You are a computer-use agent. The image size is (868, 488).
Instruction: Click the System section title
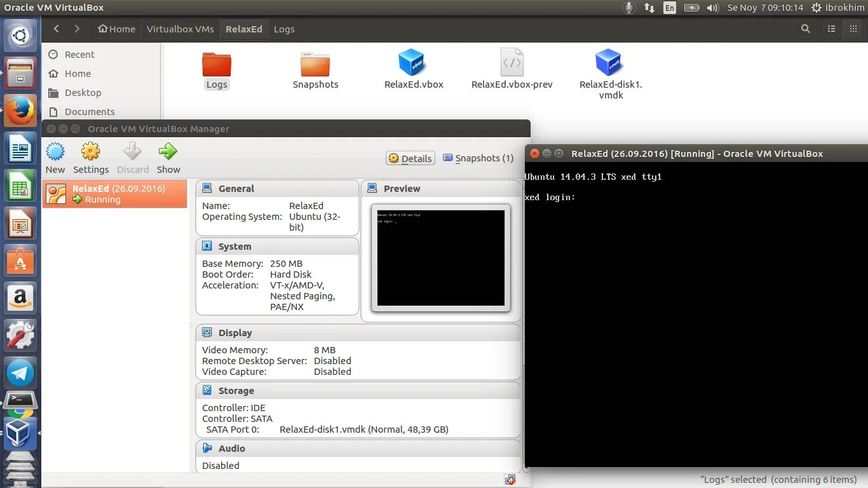point(235,247)
